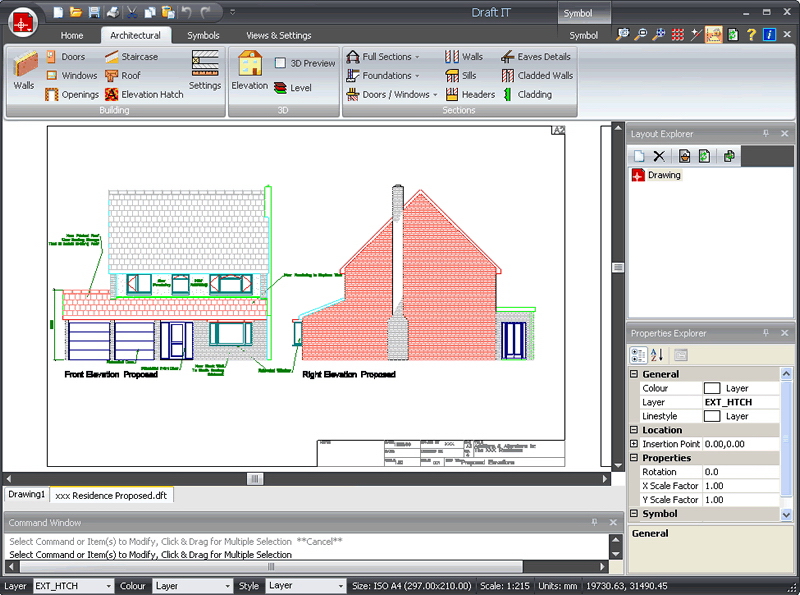Viewport: 800px width, 595px height.
Task: Select the Walls tool in Building group
Action: pos(23,71)
